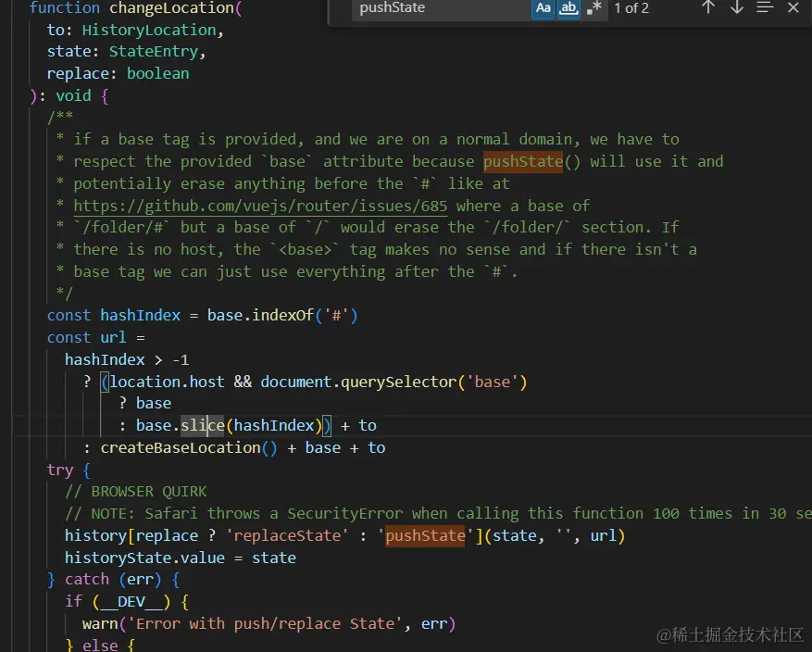Click catch (err) clause
This screenshot has width=812, height=652.
tap(113, 580)
